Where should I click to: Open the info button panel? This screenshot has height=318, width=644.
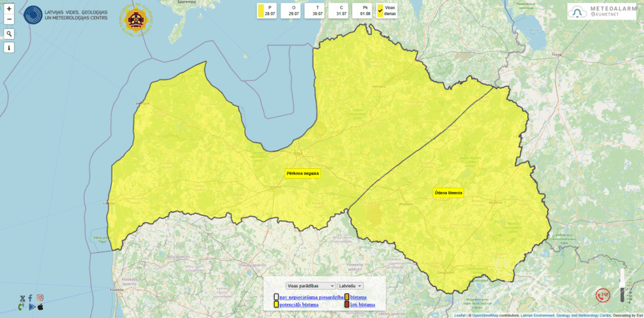tap(9, 48)
